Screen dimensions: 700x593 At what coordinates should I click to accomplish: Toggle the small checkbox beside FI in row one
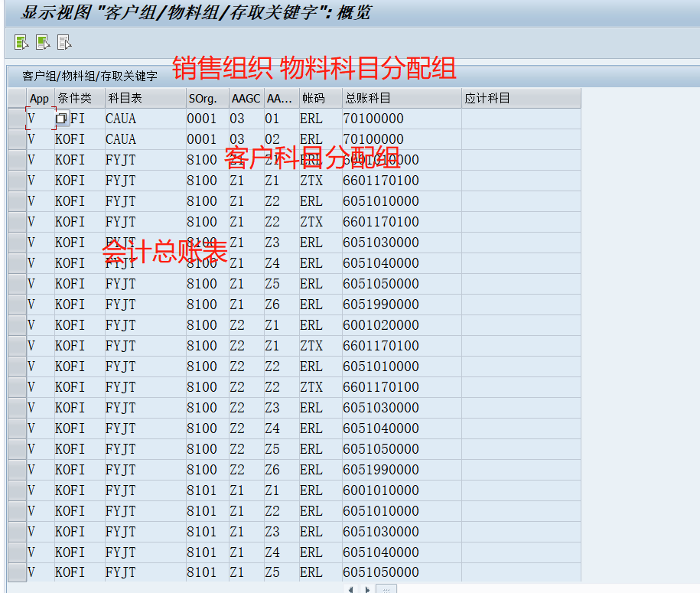pos(61,119)
